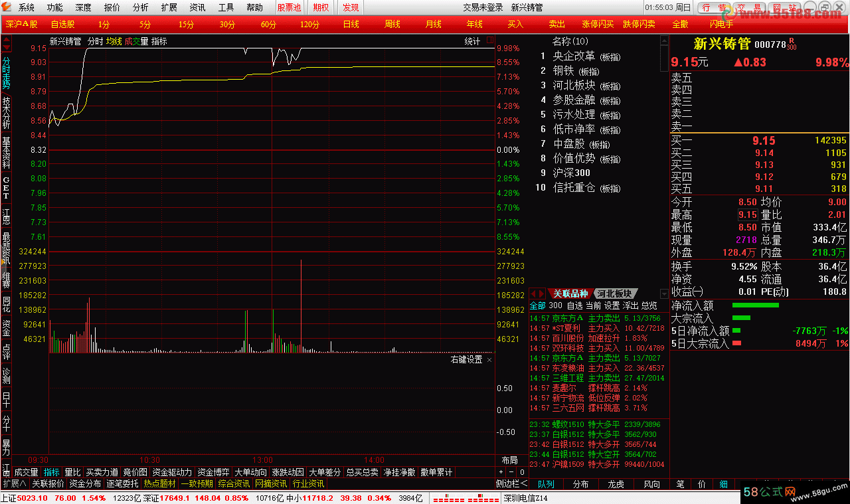Viewport: 850px width, 504px height.
Task: Click the right red arrow beside 关联品种 tab
Action: (x=542, y=294)
